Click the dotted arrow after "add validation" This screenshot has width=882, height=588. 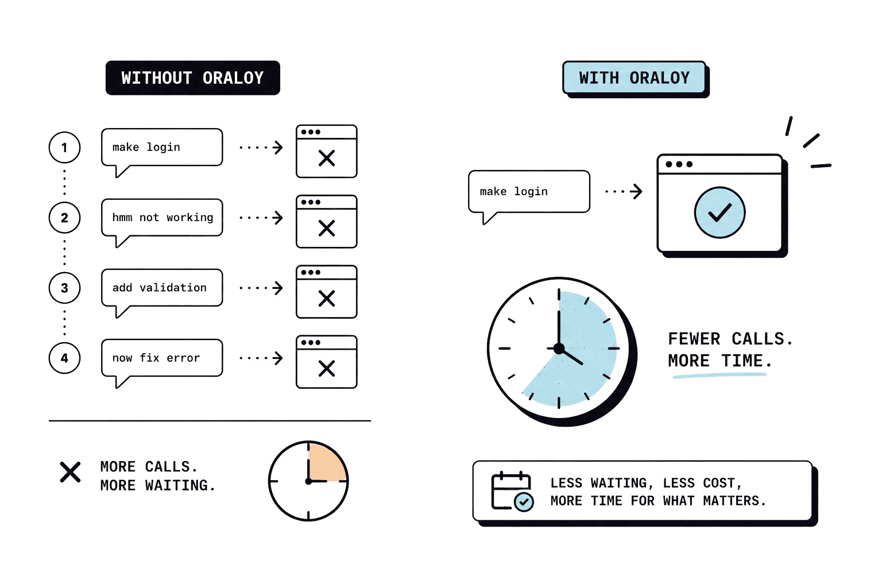coord(261,288)
